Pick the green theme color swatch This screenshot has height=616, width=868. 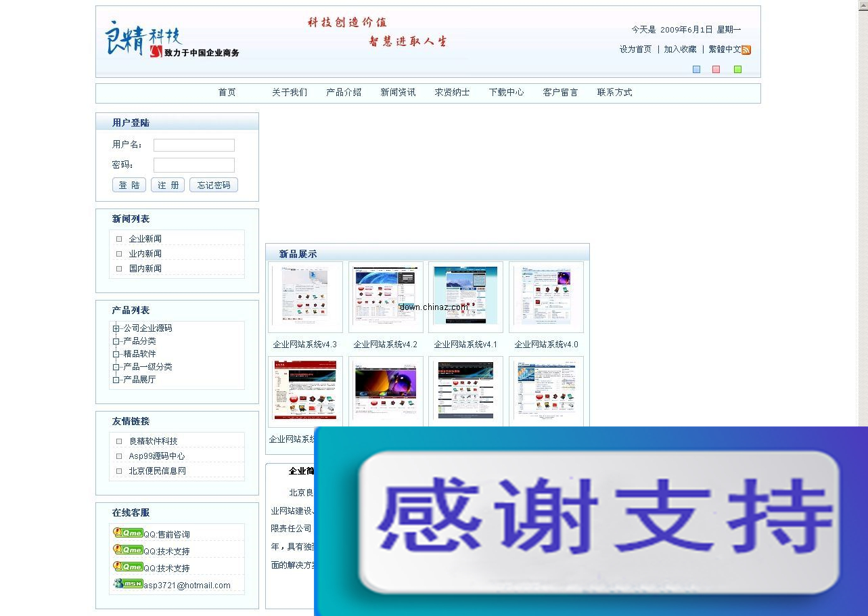tap(737, 69)
